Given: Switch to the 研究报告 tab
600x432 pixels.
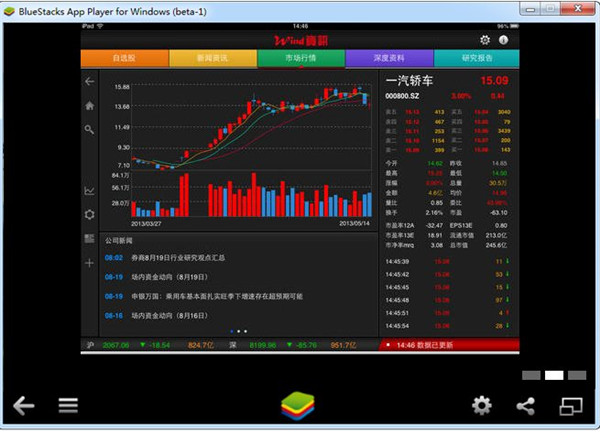Looking at the screenshot, I should tap(477, 58).
